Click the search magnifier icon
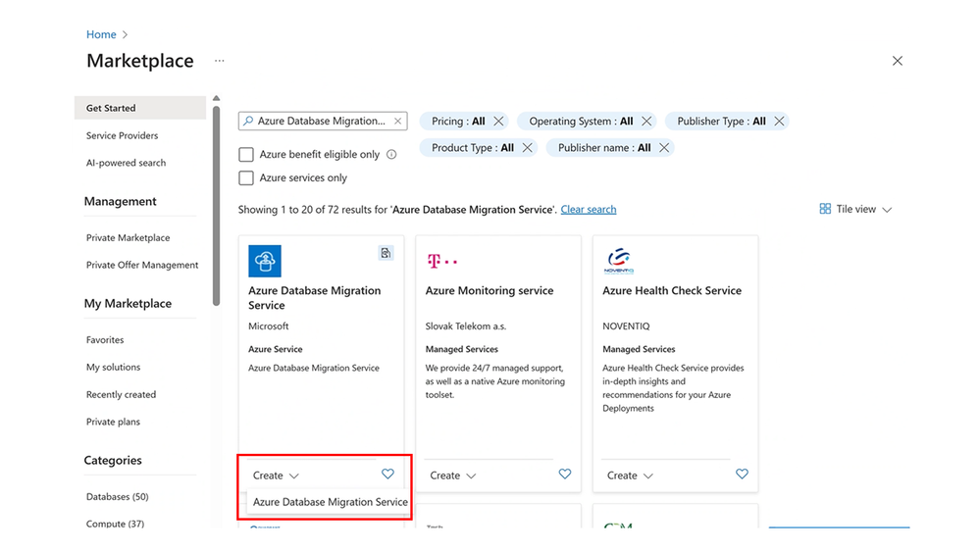This screenshot has width=980, height=551. point(248,121)
